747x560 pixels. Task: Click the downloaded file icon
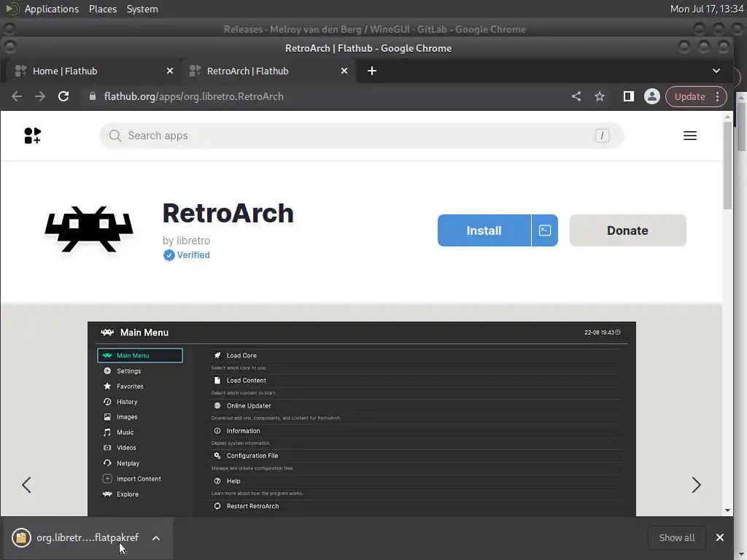pyautogui.click(x=21, y=537)
